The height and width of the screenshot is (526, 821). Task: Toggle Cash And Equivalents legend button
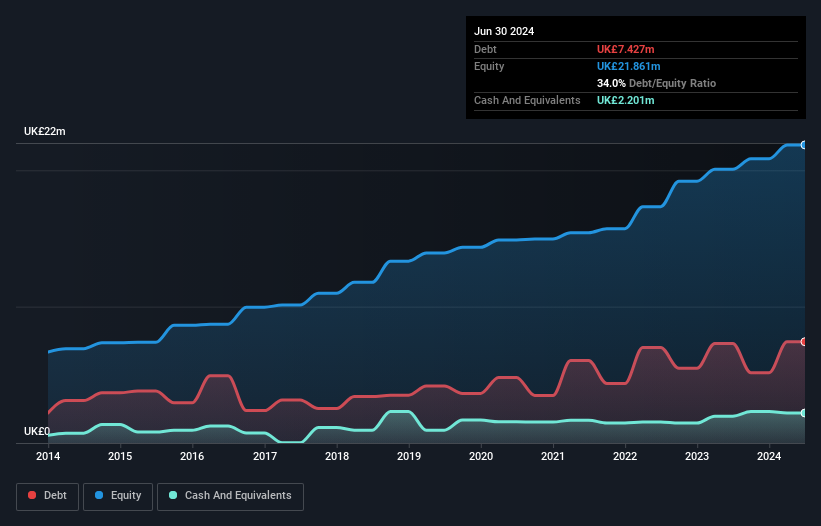click(230, 496)
